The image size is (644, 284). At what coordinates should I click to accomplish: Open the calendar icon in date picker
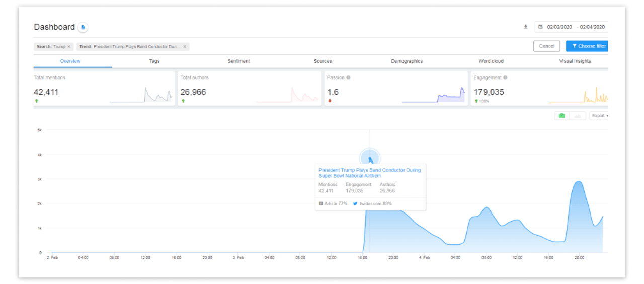(x=541, y=27)
